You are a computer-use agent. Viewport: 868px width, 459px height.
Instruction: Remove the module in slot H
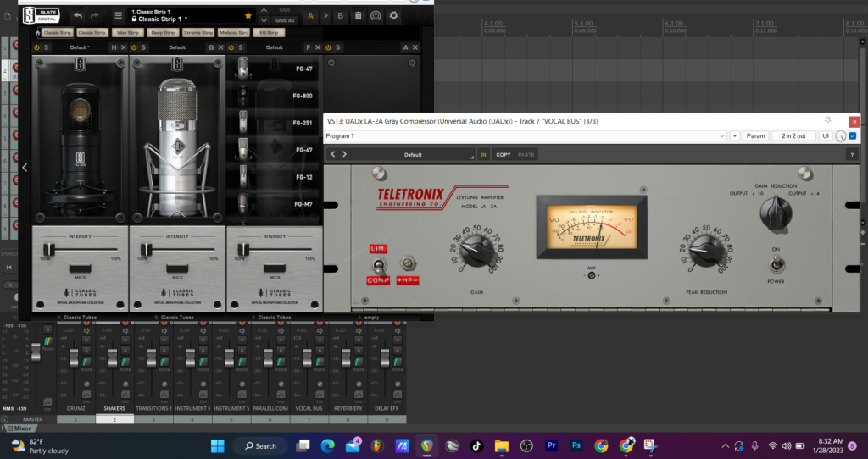124,47
